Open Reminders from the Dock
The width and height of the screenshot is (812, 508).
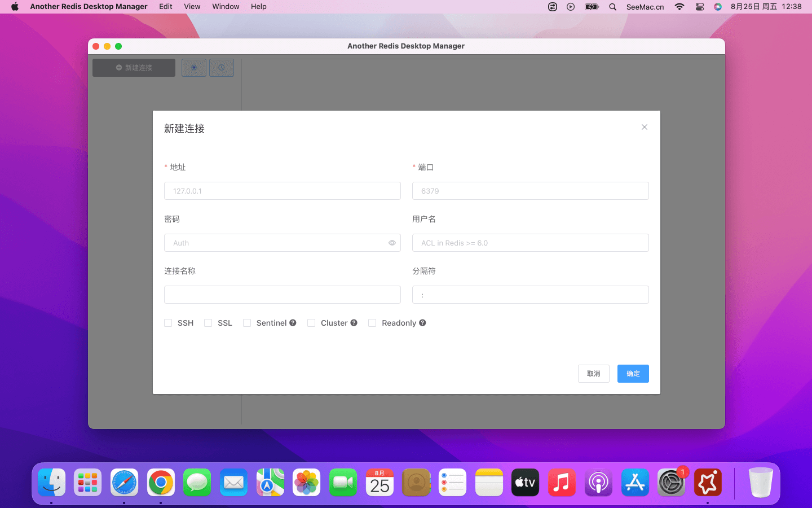(x=452, y=483)
